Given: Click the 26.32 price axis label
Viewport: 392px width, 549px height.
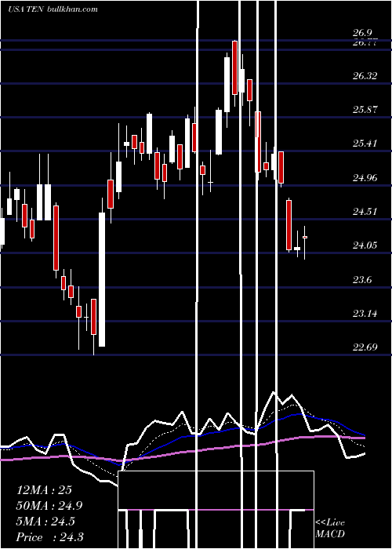Looking at the screenshot, I should click(x=365, y=75).
